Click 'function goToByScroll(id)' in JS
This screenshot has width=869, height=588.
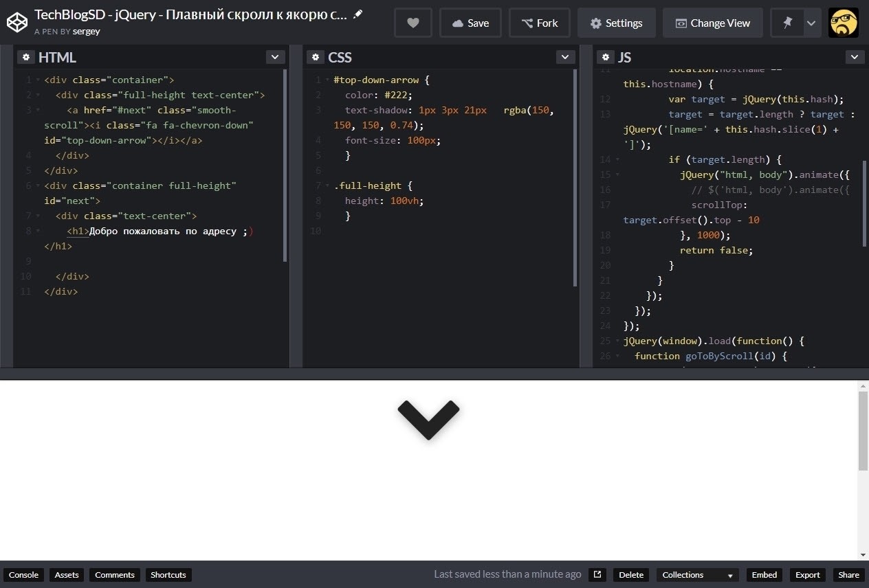[x=711, y=356]
